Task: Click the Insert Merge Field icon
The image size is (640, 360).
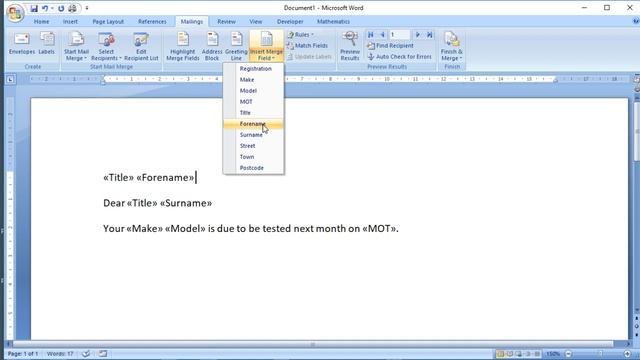Action: click(266, 39)
